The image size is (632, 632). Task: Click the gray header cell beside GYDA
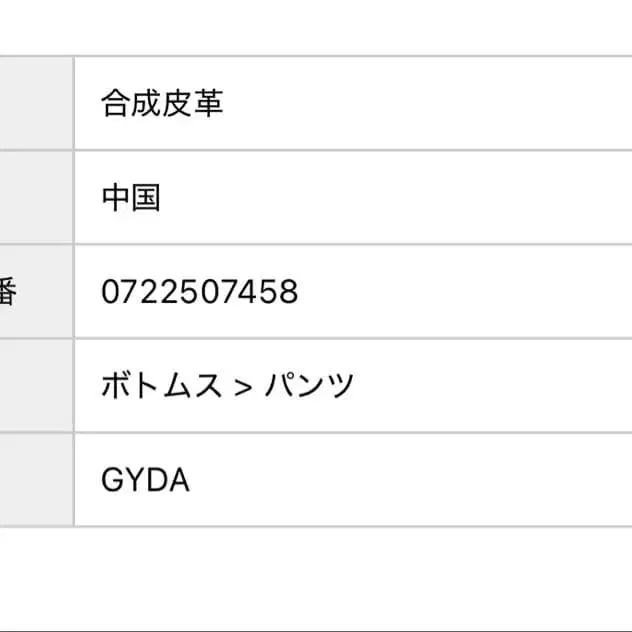point(36,481)
